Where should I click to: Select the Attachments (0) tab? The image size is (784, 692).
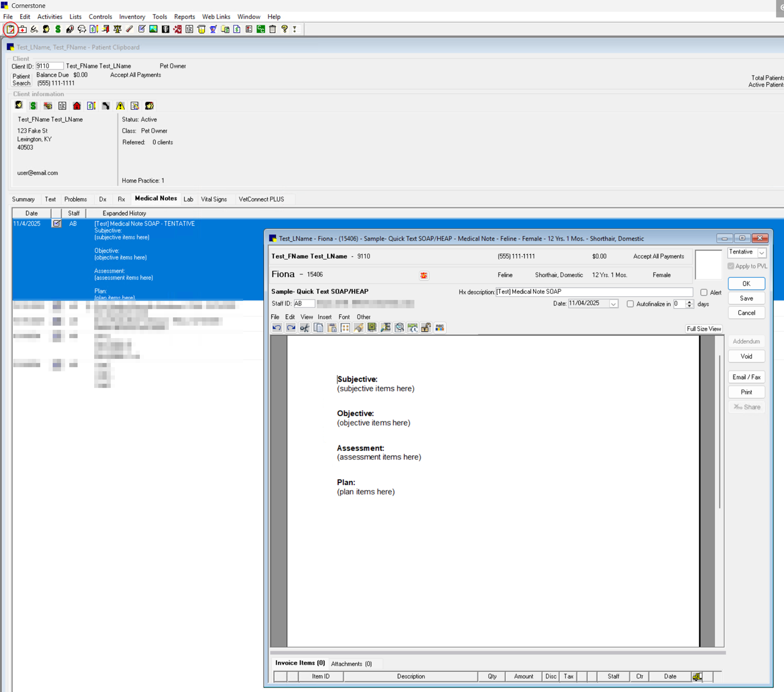(351, 664)
